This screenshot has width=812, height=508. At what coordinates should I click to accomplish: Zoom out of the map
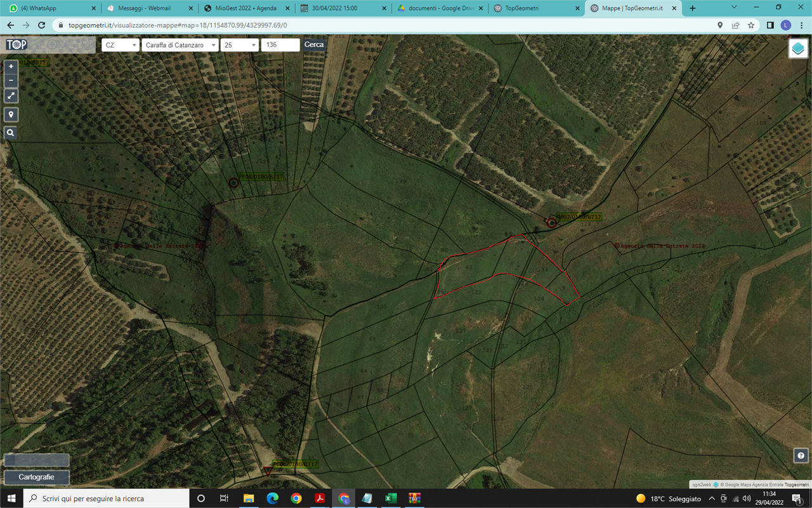[11, 81]
